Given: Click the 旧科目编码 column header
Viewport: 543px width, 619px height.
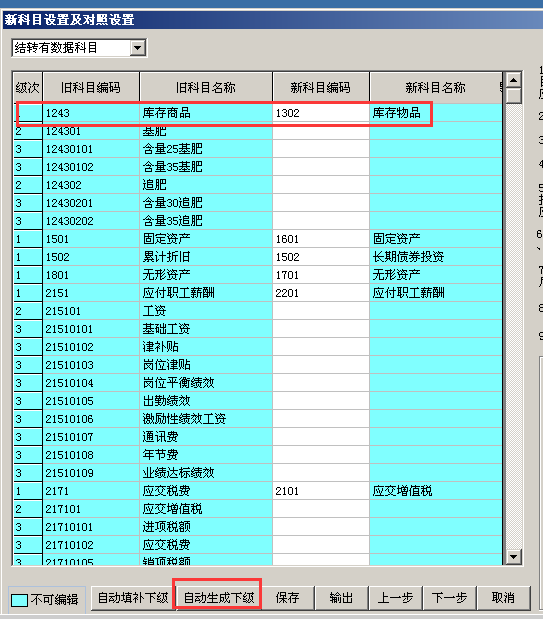Looking at the screenshot, I should click(91, 87).
